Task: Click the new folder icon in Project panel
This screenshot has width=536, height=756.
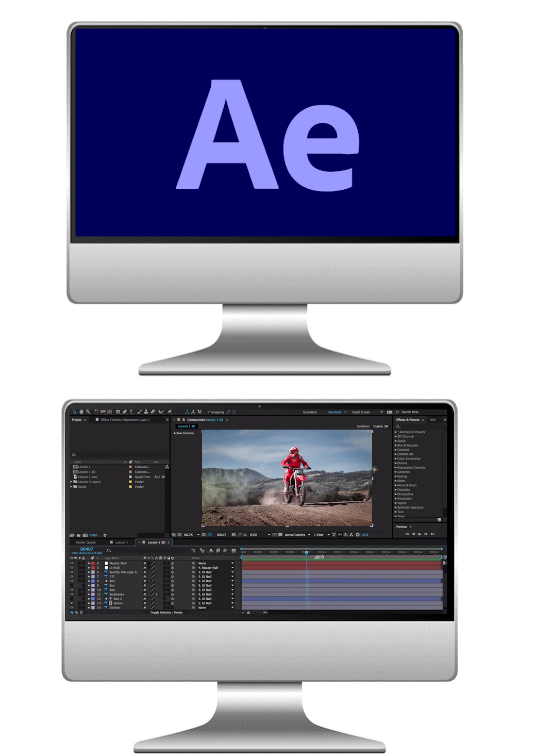Action: [x=79, y=535]
